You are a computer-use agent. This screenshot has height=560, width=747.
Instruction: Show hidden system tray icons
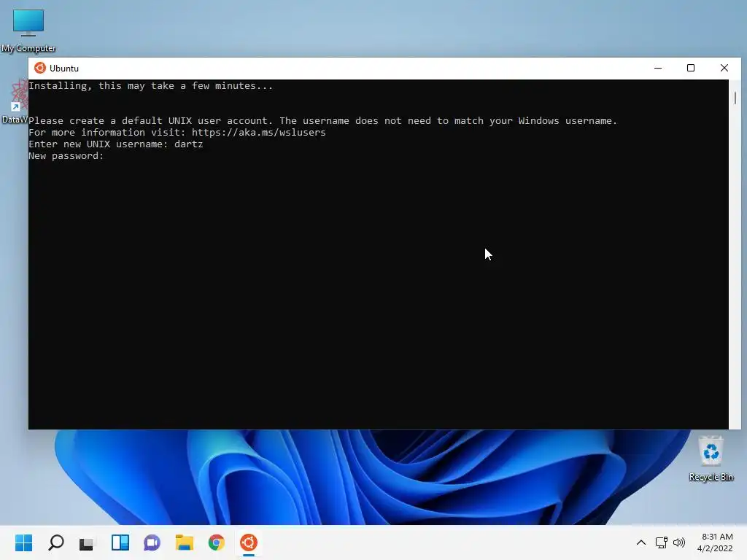coord(641,542)
